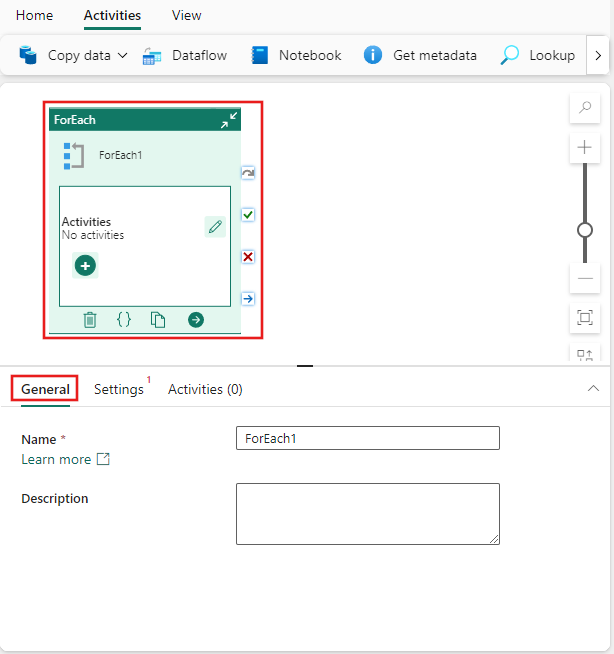Image resolution: width=614 pixels, height=654 pixels.
Task: View ForEach1 code with braces icon
Action: point(123,320)
